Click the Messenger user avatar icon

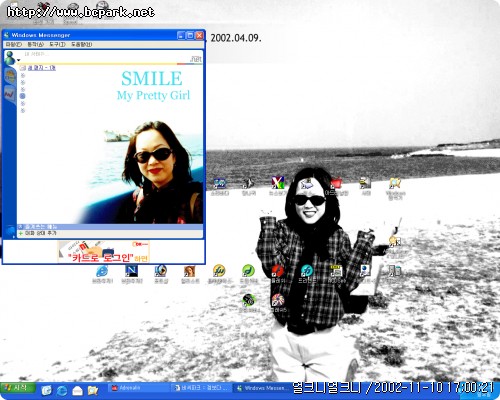[10, 57]
